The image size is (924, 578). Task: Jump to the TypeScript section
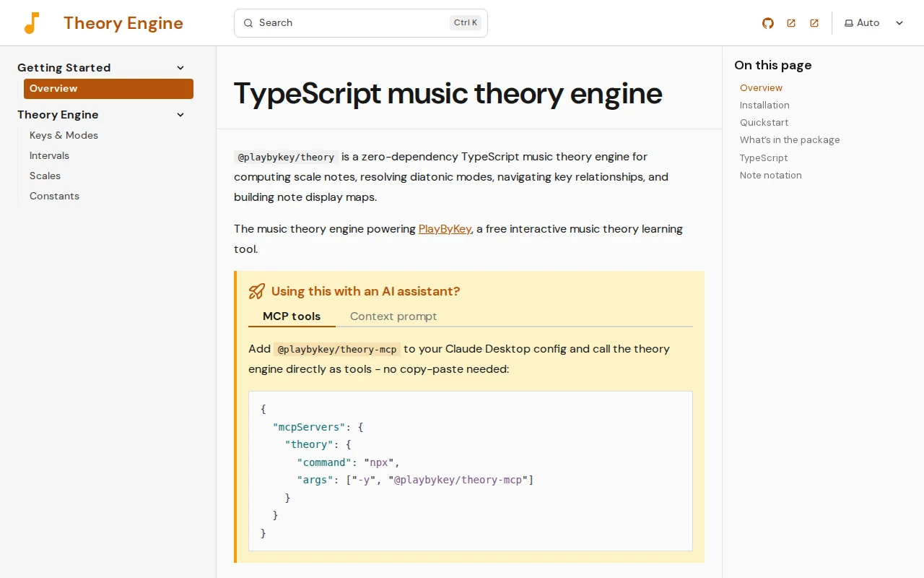764,158
